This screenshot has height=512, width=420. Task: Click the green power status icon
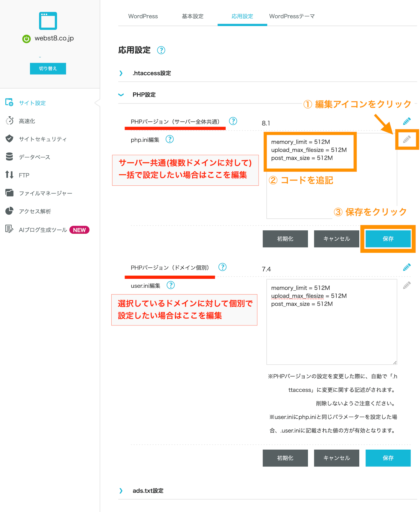[x=26, y=39]
